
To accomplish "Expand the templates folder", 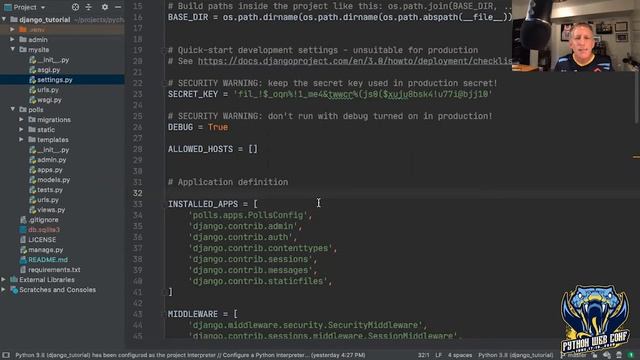I will point(21,139).
